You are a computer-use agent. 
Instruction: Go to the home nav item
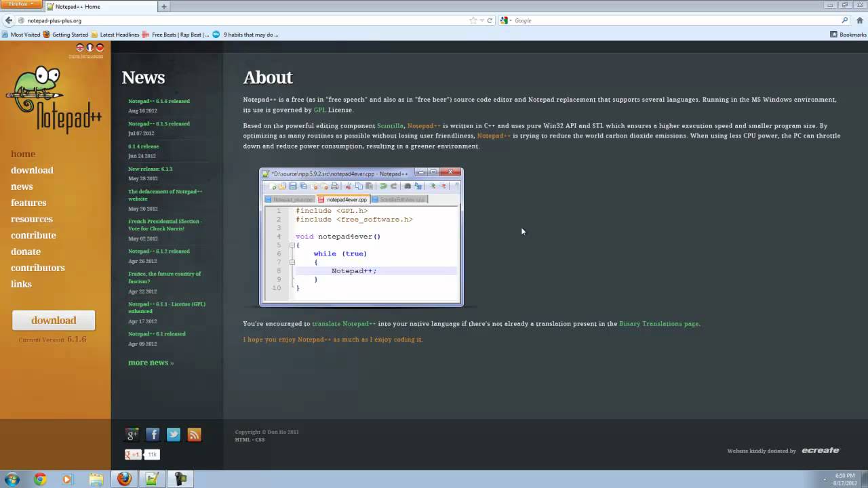[23, 154]
